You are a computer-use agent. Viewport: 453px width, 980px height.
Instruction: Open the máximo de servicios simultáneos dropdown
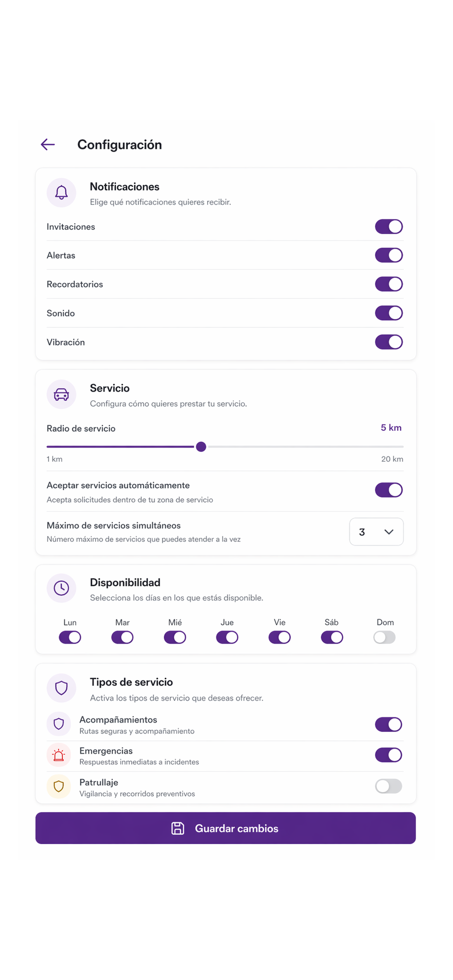coord(376,532)
